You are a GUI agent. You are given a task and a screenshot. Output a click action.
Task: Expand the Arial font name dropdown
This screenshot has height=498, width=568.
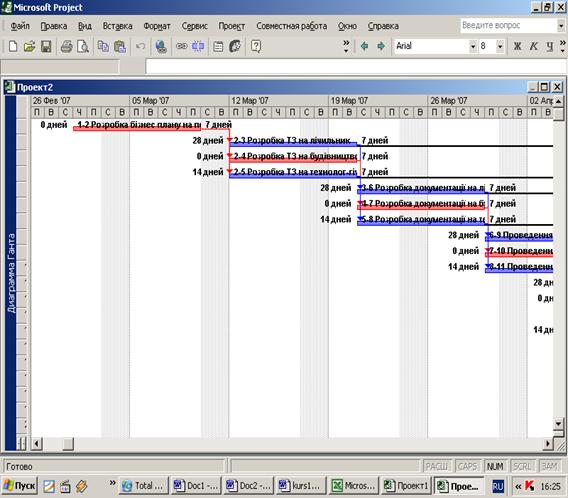pyautogui.click(x=472, y=46)
